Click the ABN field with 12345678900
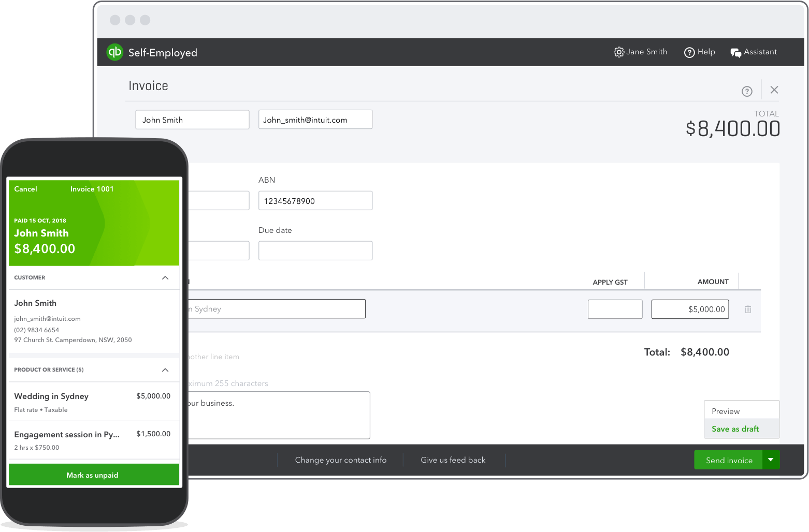 (315, 201)
